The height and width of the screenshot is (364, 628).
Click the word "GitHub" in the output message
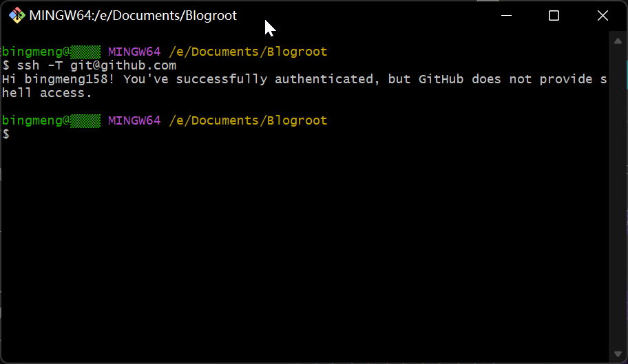point(441,79)
